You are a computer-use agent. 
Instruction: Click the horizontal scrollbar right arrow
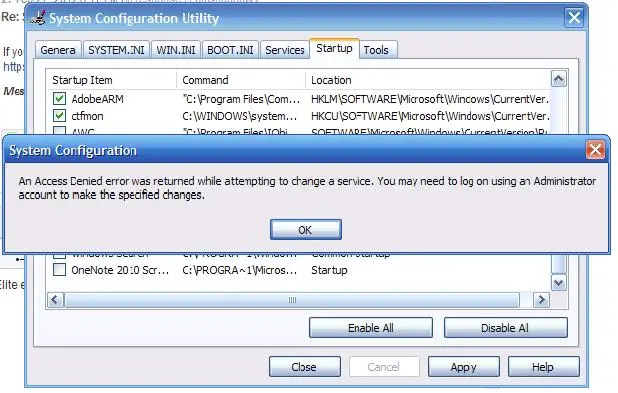[x=541, y=300]
